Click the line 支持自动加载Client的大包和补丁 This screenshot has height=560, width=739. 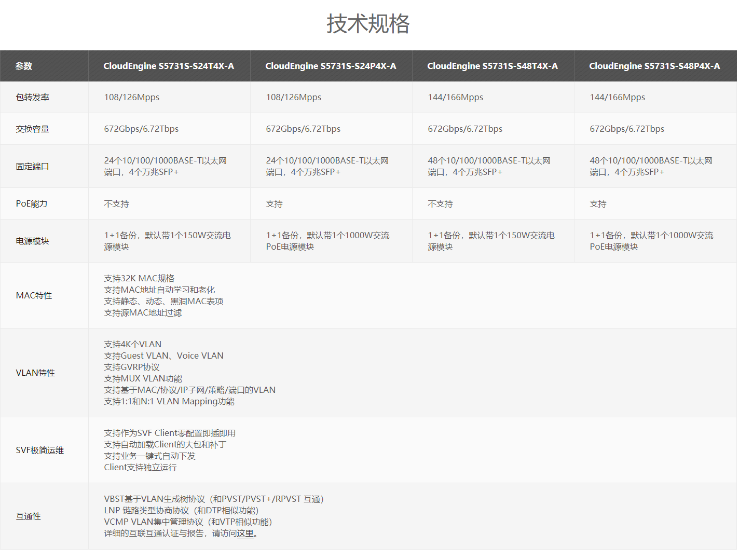(165, 445)
